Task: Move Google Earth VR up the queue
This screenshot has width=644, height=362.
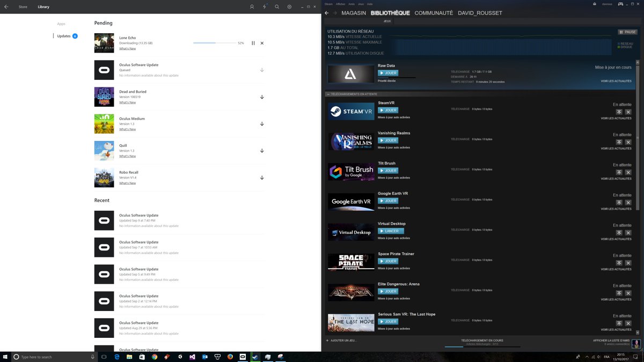Action: [x=619, y=203]
